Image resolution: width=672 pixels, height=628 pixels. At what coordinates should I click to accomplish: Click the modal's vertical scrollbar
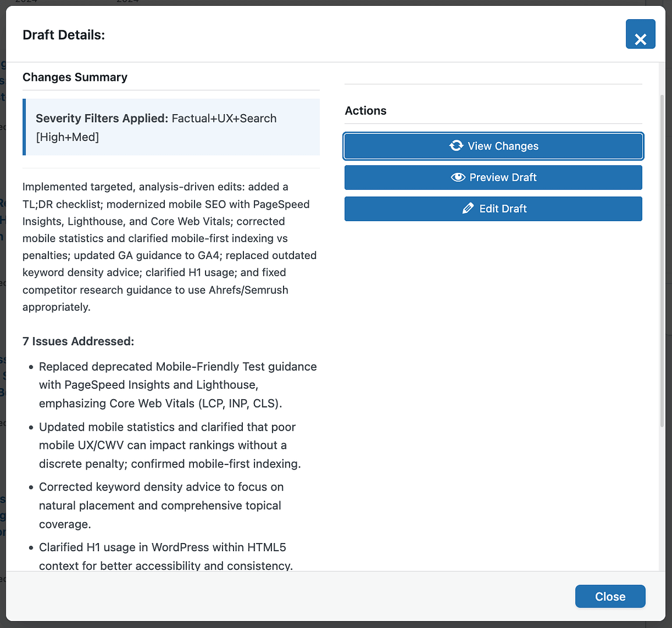pos(662,262)
